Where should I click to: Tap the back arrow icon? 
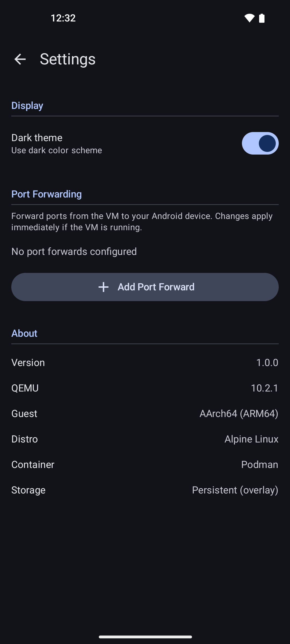(20, 59)
